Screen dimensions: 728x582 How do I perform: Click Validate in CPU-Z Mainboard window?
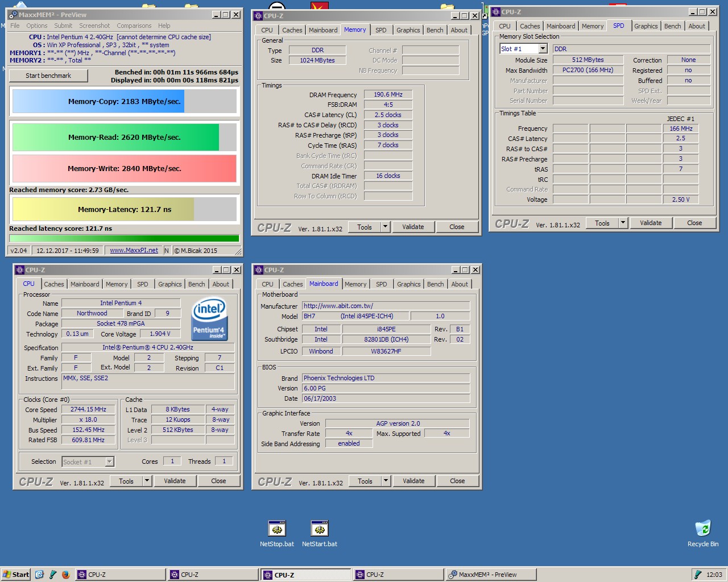(413, 481)
